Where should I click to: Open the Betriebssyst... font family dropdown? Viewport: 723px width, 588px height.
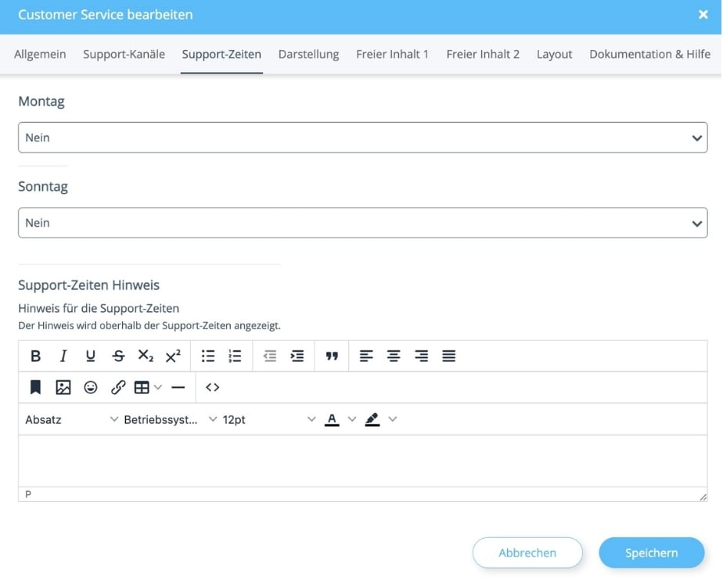coord(170,420)
